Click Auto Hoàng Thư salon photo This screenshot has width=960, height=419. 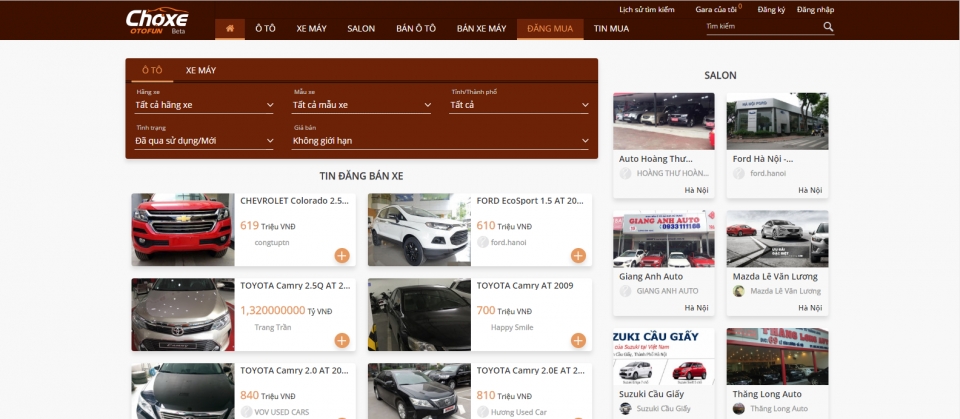coord(664,121)
